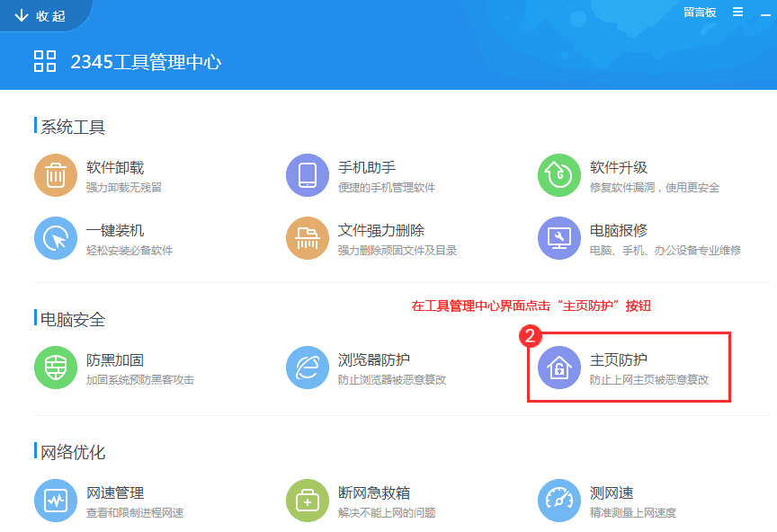The height and width of the screenshot is (532, 777).
Task: Open the 软件卸载 trash can icon
Action: tap(56, 175)
